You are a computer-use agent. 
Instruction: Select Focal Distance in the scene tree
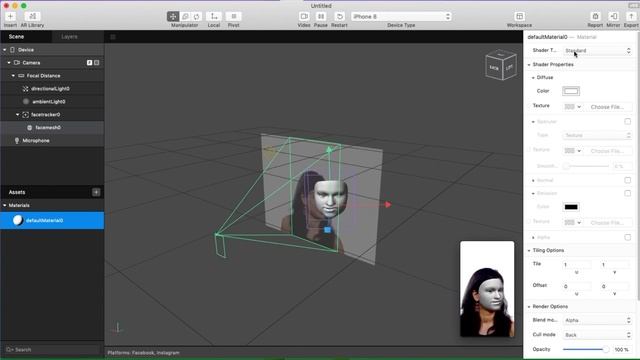[x=52, y=76]
